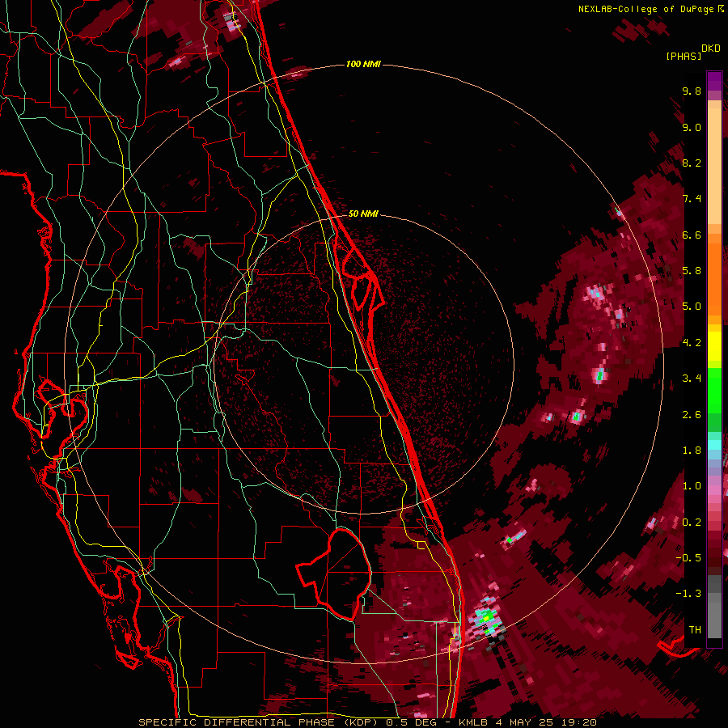Click the DKD product label above the scale
This screenshot has height=728, width=728.
click(711, 49)
